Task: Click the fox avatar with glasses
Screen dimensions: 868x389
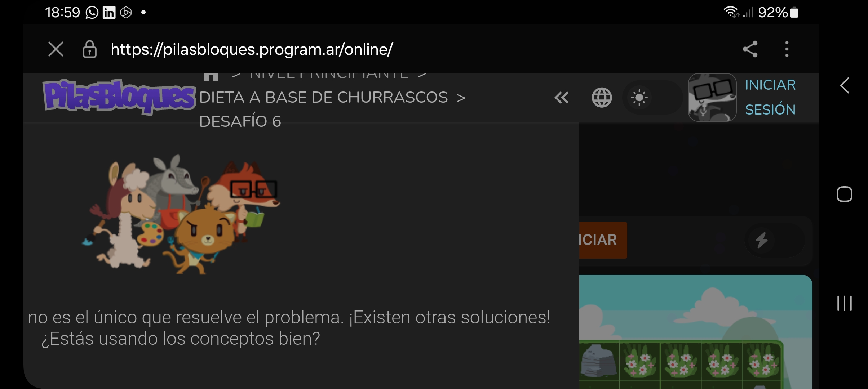Action: click(712, 97)
